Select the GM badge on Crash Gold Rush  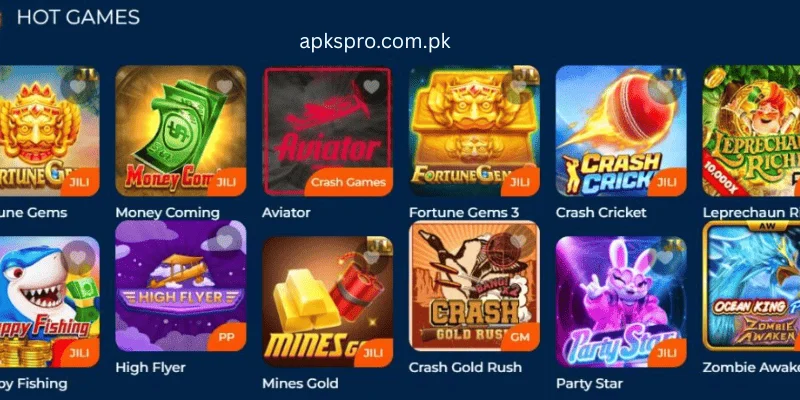point(520,337)
